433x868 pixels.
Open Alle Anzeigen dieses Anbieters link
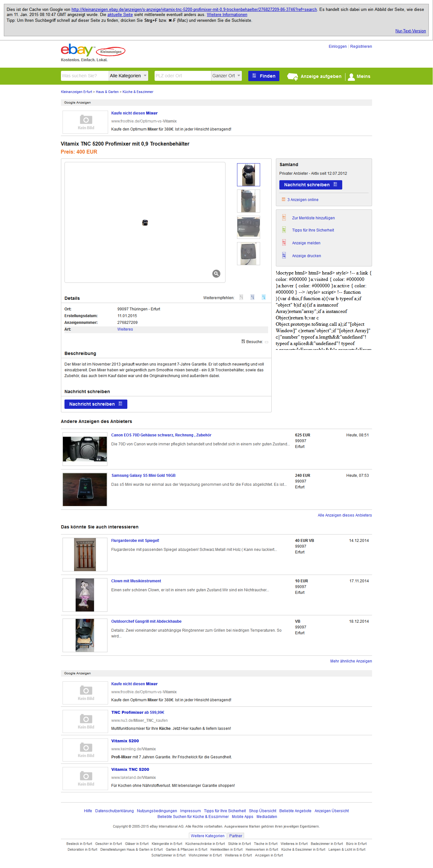point(345,515)
